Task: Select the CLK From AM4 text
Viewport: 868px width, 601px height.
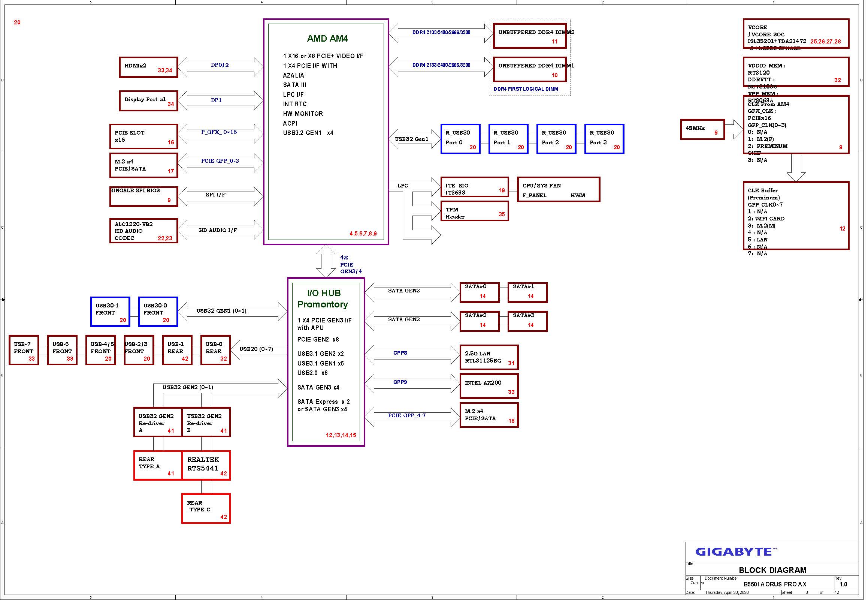Action: [768, 104]
